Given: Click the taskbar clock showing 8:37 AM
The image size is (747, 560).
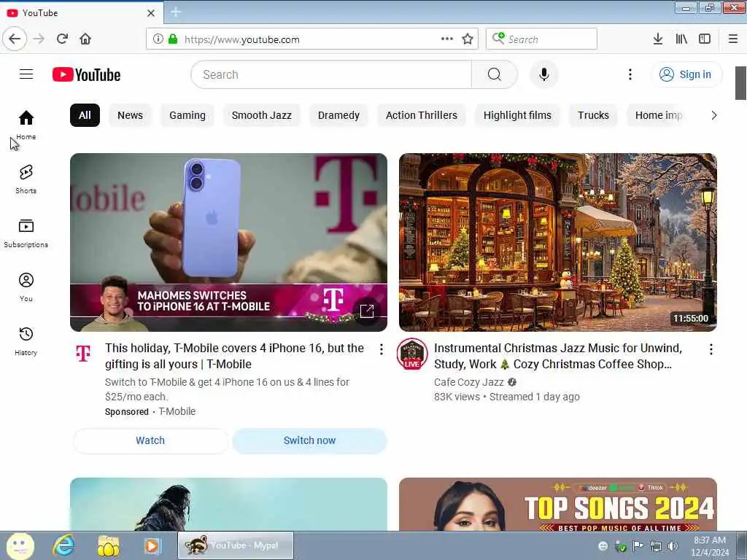Looking at the screenshot, I should (x=710, y=546).
